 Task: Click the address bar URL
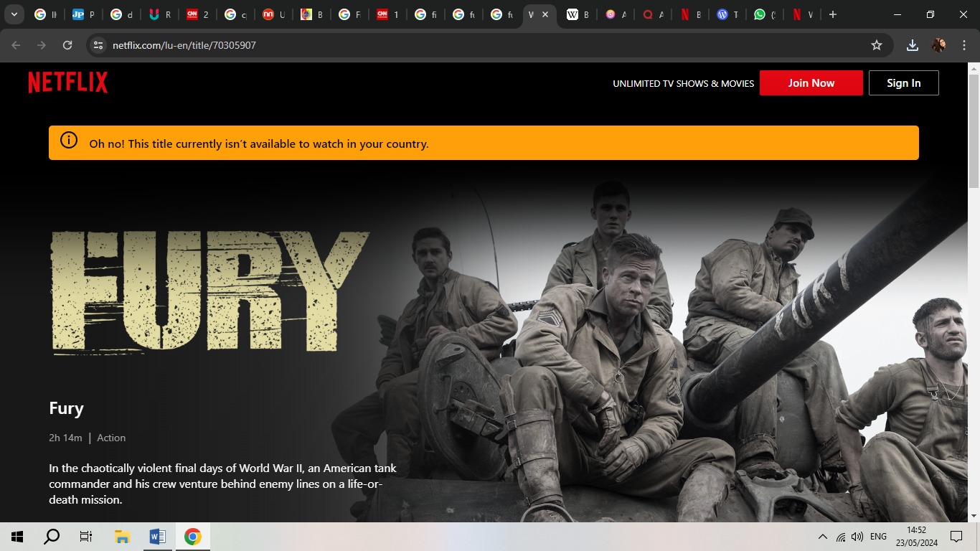point(184,45)
